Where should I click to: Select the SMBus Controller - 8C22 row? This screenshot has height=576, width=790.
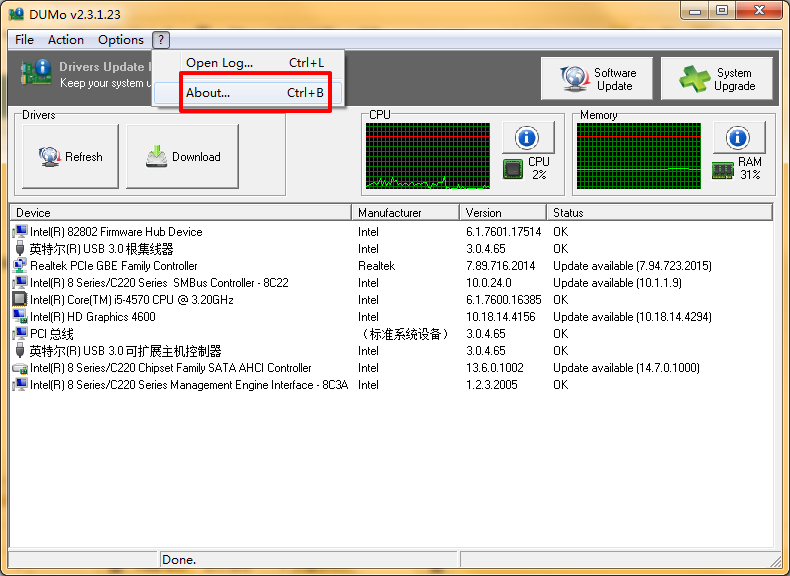tap(391, 283)
